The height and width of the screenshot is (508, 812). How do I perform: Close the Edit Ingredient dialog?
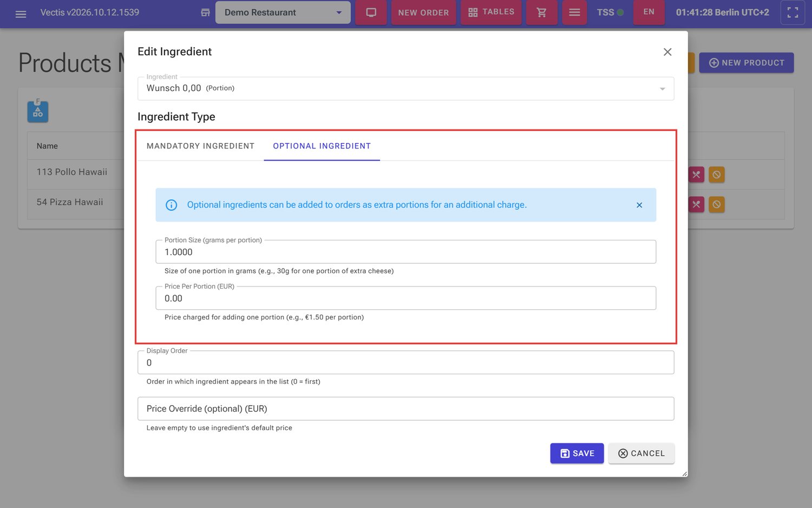coord(667,52)
